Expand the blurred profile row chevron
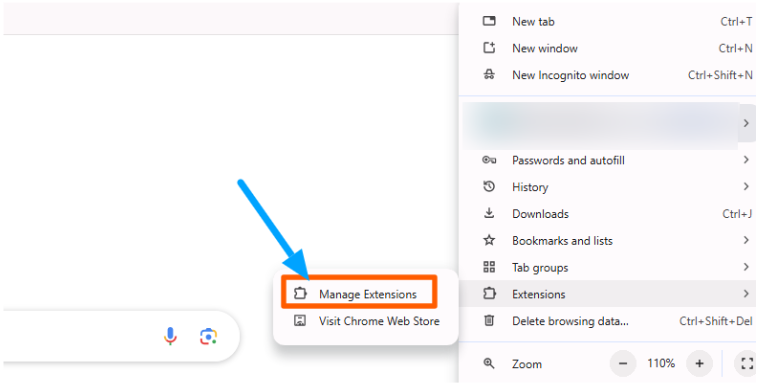Screen dimensions: 758x384 coord(746,123)
